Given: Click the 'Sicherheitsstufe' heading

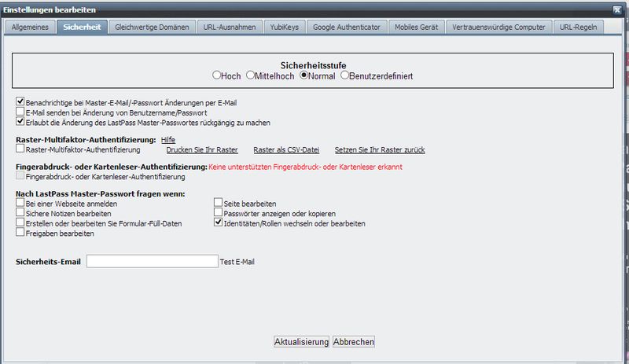Looking at the screenshot, I should 313,65.
